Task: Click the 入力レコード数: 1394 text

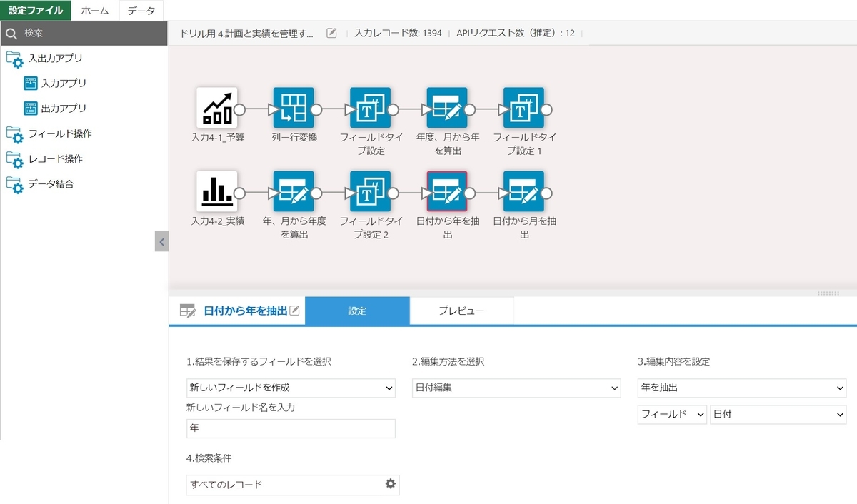Action: click(x=399, y=33)
